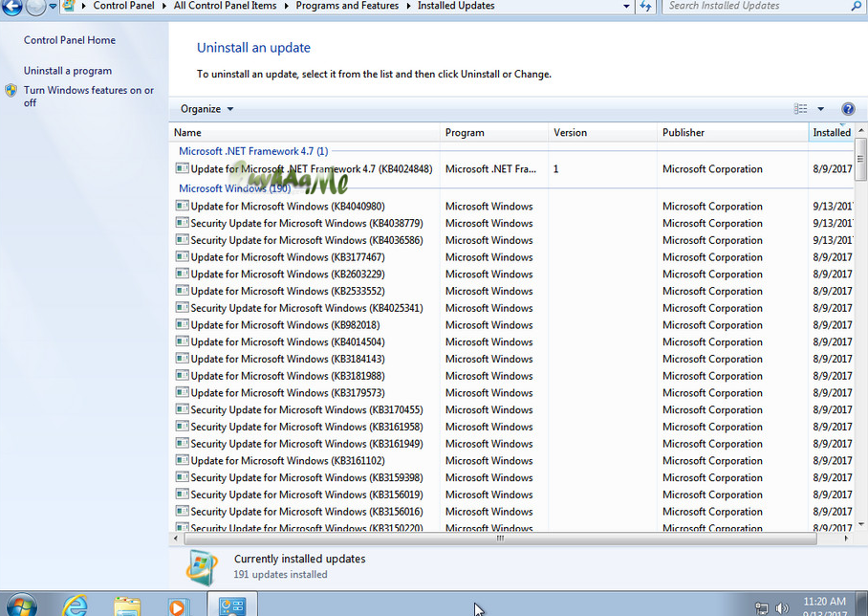Image resolution: width=868 pixels, height=616 pixels.
Task: Click the icon of update KB4036586
Action: [182, 239]
